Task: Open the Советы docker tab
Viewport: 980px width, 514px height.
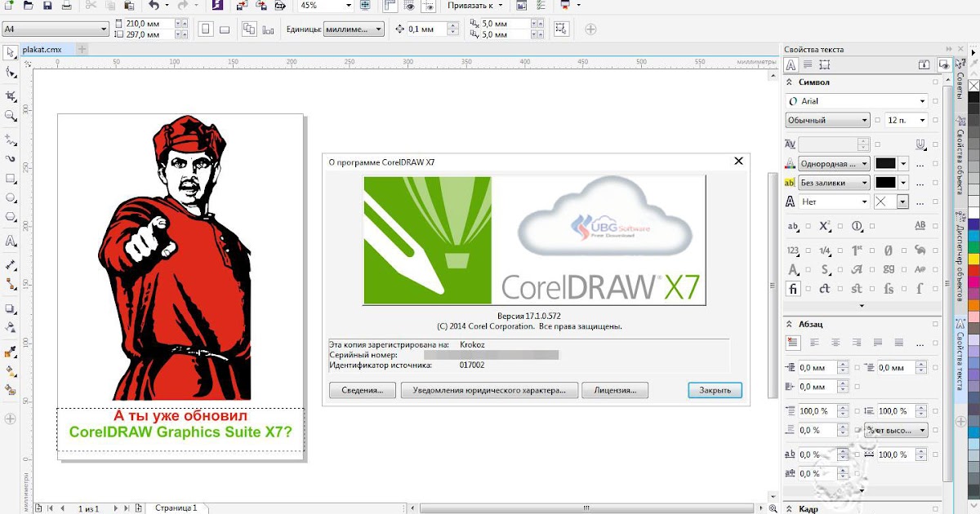Action: pyautogui.click(x=960, y=80)
